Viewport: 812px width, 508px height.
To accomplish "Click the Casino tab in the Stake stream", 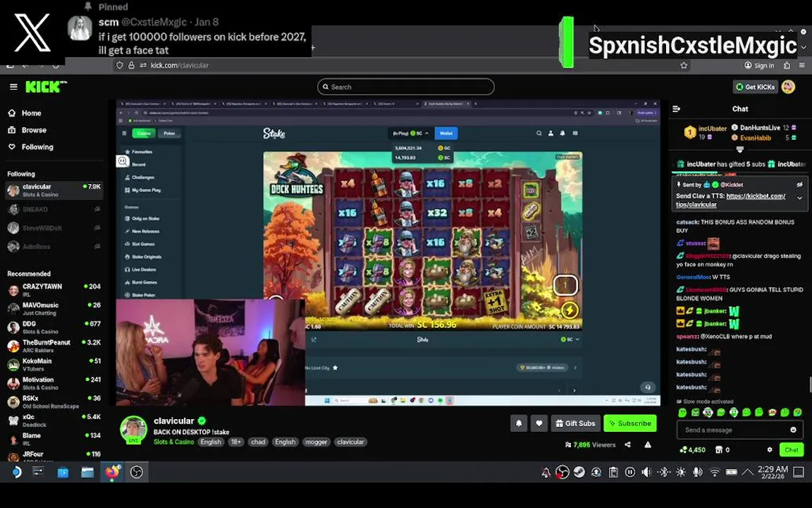I will click(144, 133).
